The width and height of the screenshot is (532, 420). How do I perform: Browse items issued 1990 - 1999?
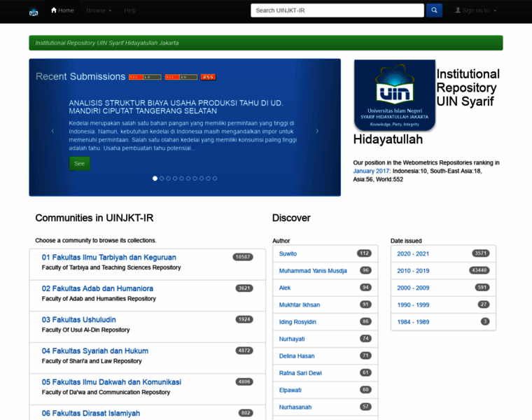tap(413, 304)
